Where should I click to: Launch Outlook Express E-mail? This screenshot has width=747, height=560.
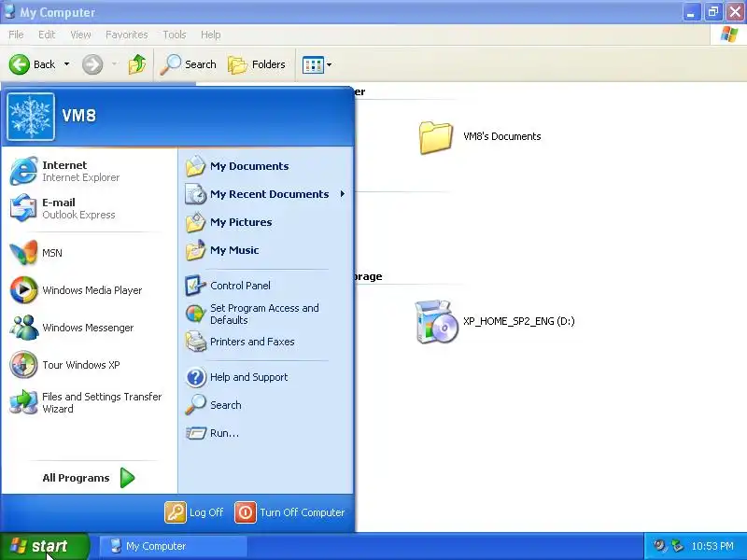(89, 208)
